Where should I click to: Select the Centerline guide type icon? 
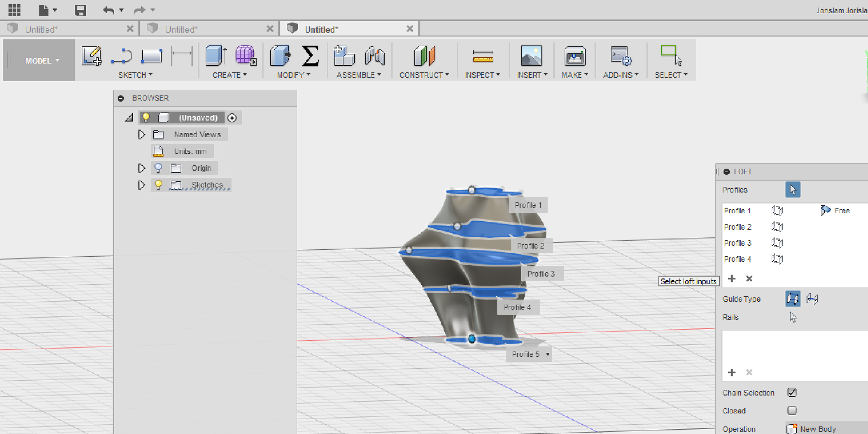(x=812, y=299)
